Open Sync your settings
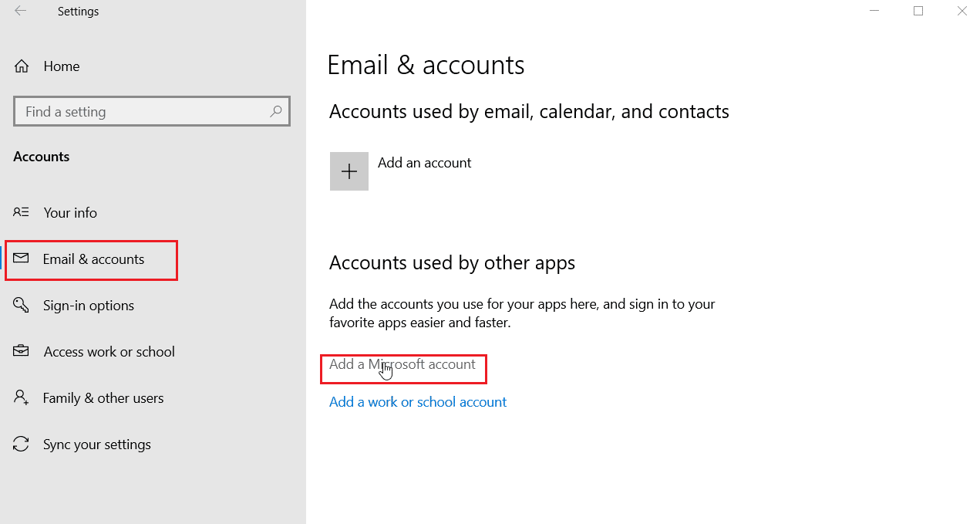Image resolution: width=980 pixels, height=524 pixels. (x=97, y=445)
